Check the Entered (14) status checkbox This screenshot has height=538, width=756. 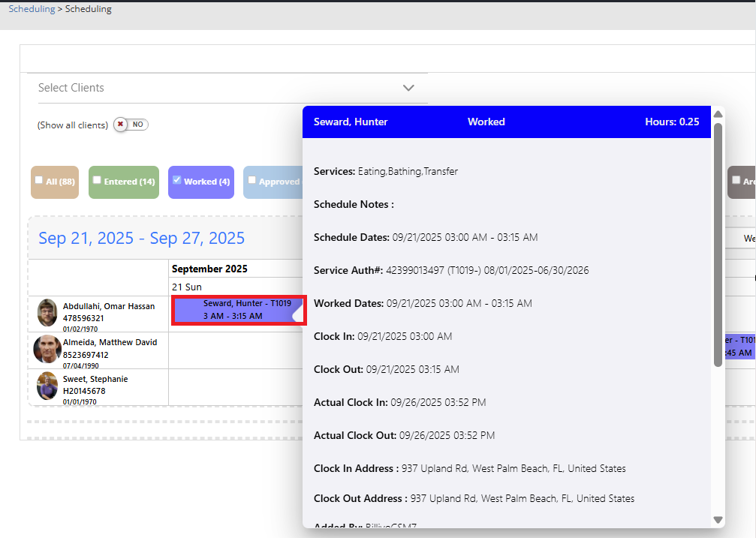(x=97, y=180)
